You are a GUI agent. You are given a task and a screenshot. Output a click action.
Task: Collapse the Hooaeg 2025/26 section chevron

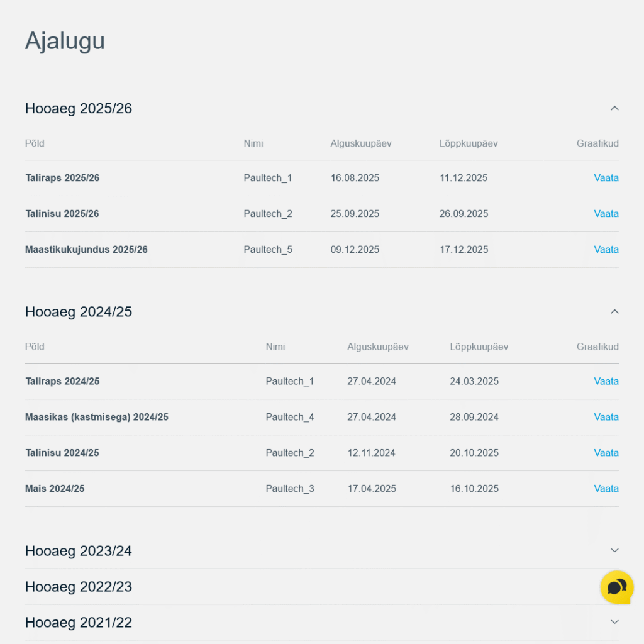pyautogui.click(x=614, y=108)
